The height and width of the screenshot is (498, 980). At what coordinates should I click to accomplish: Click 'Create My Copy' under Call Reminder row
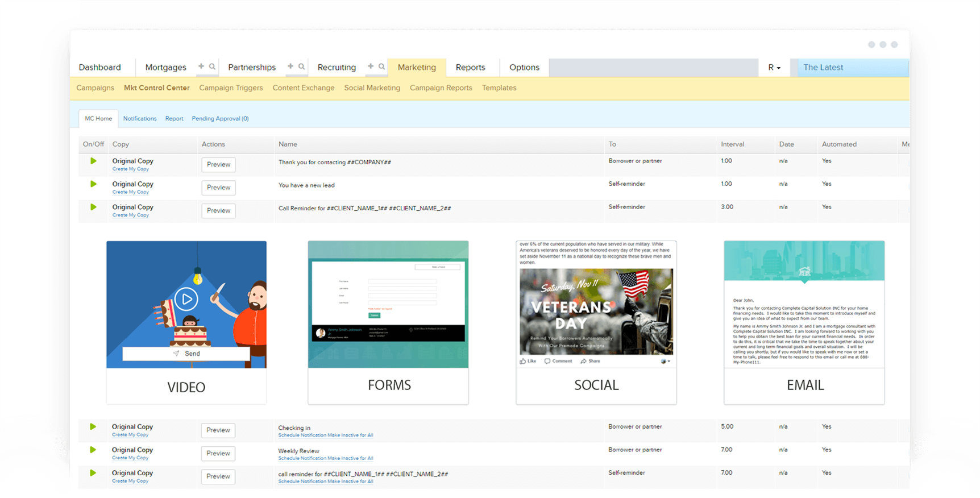click(x=131, y=215)
